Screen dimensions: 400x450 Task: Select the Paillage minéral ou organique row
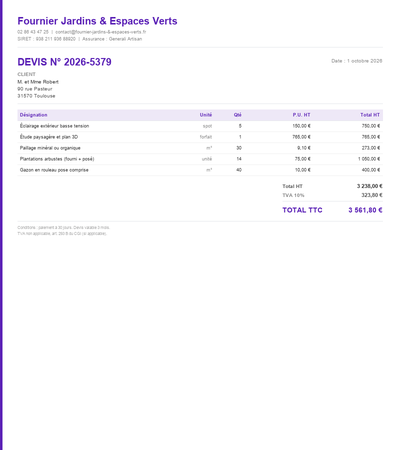click(x=200, y=148)
